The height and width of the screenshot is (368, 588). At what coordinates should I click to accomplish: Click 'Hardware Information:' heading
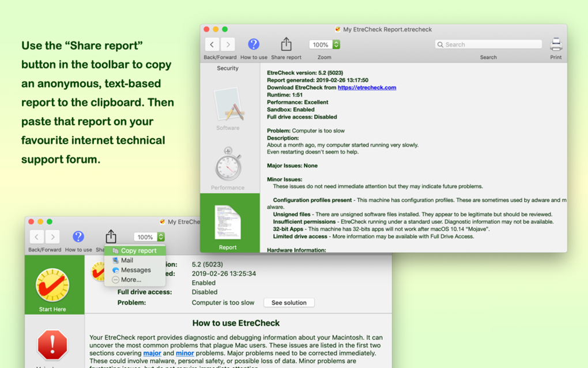pyautogui.click(x=296, y=250)
